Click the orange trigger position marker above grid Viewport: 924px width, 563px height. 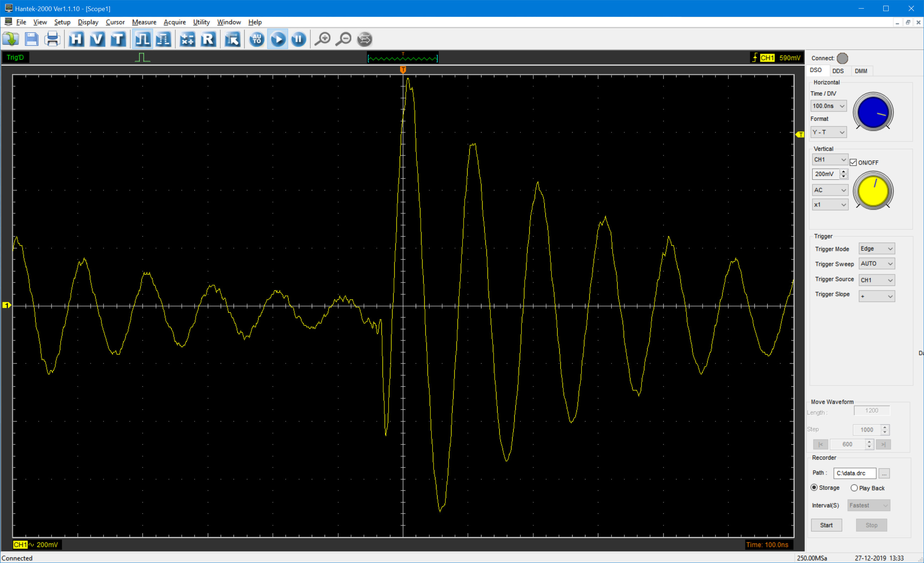coord(403,70)
